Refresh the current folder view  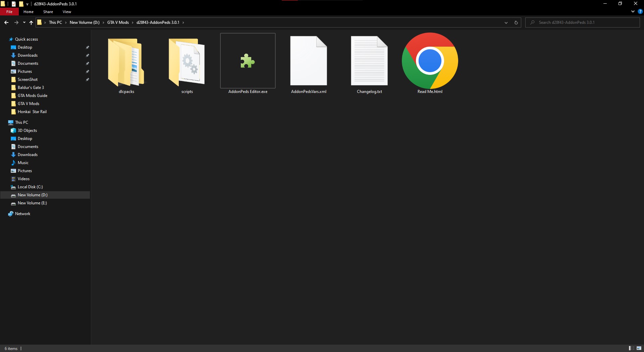[x=516, y=22]
